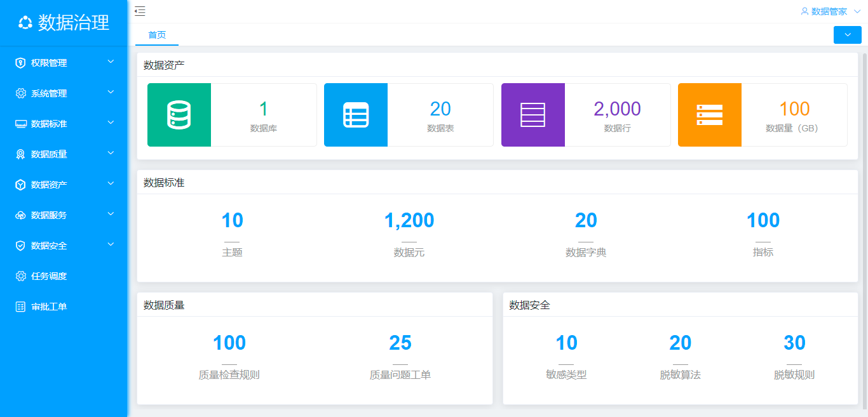Click the 任务调度 gear icon in sidebar
The image size is (868, 417).
21,276
